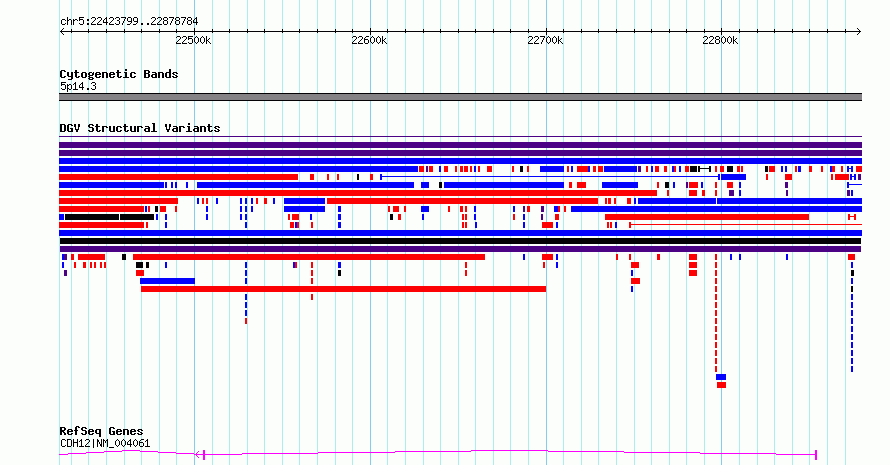
Task: Click the 22800k ruler label
Action: pyautogui.click(x=720, y=40)
